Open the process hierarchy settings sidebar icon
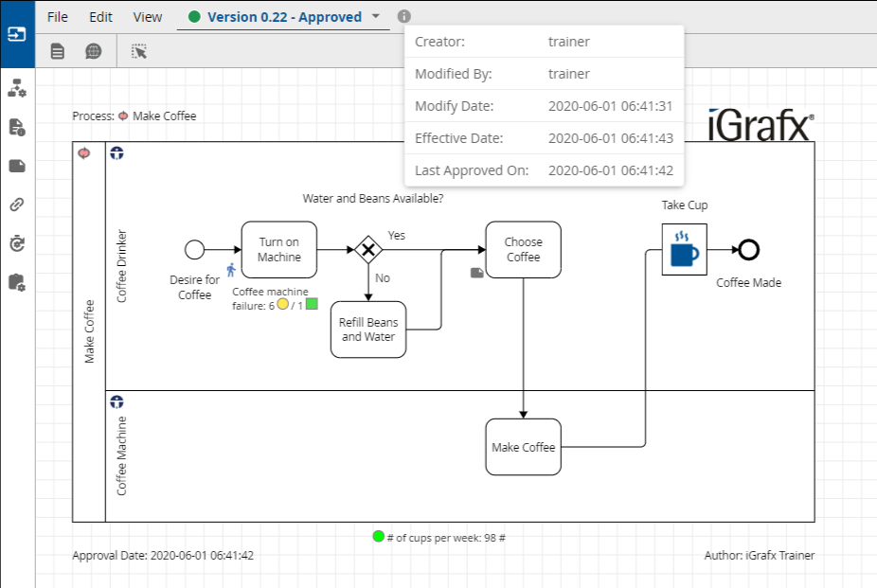 coord(17,89)
